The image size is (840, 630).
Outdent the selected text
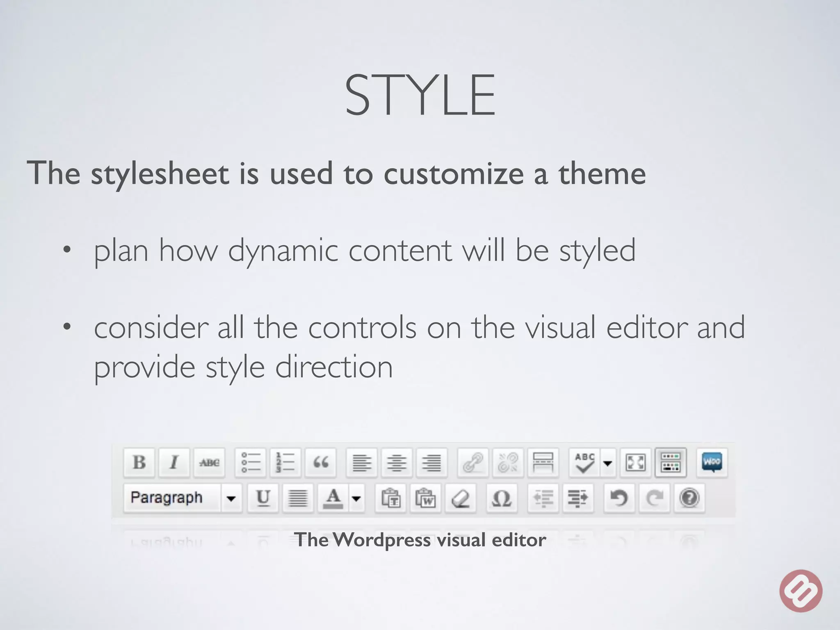pos(543,498)
